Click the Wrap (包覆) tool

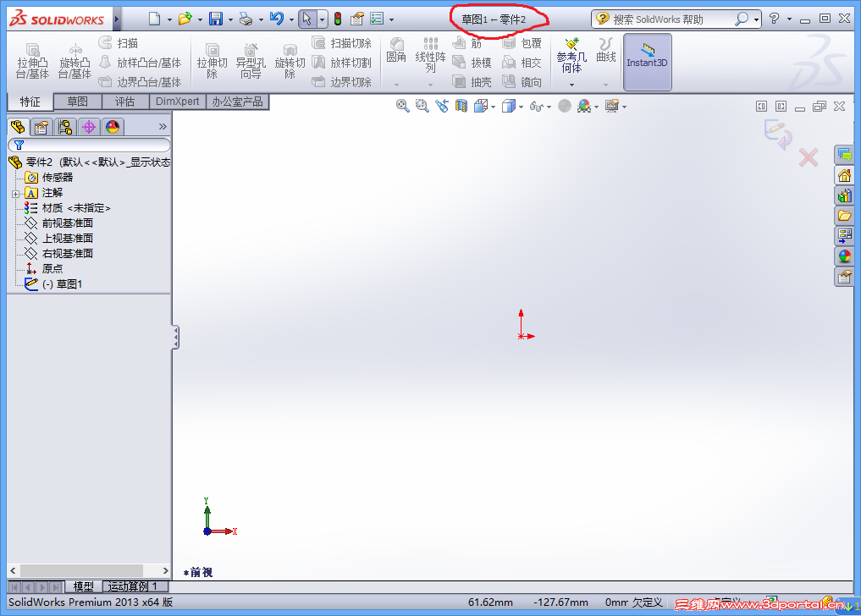522,43
